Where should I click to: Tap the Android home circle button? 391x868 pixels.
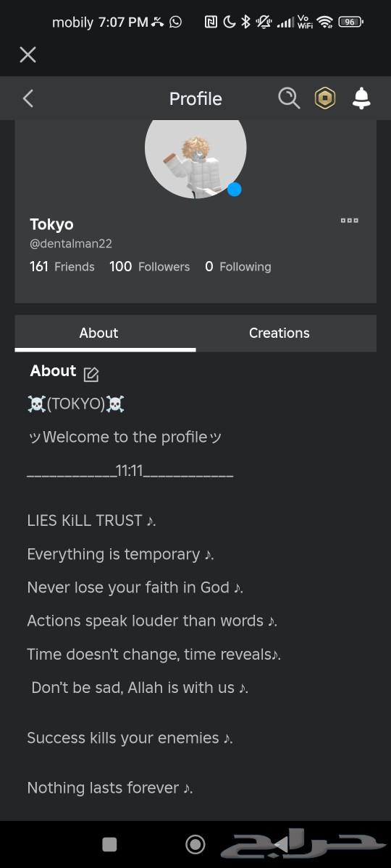[x=195, y=844]
